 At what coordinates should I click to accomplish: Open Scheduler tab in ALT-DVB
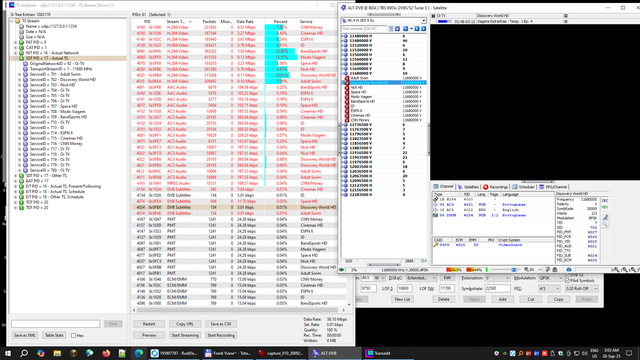[523, 187]
